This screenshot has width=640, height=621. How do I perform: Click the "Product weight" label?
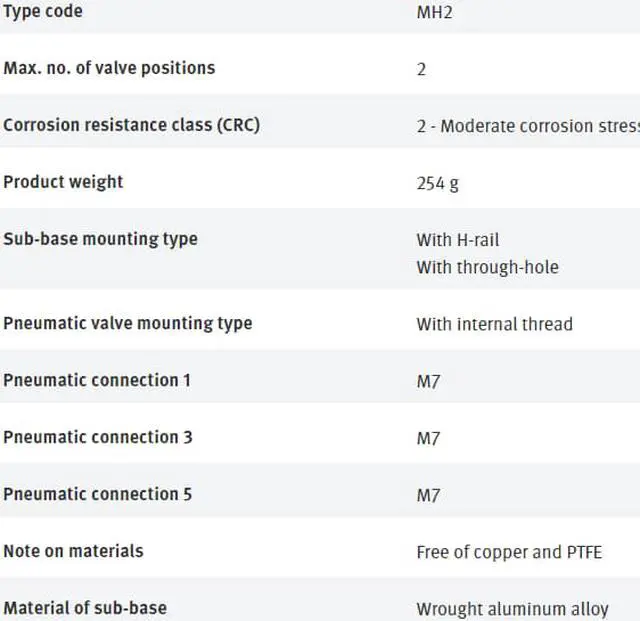point(63,182)
